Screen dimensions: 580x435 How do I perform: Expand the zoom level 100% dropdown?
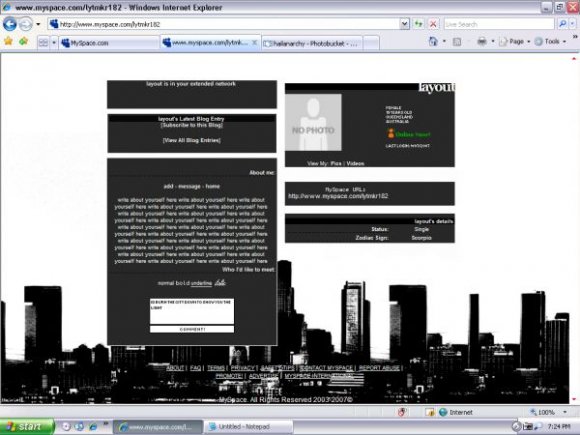[x=565, y=412]
